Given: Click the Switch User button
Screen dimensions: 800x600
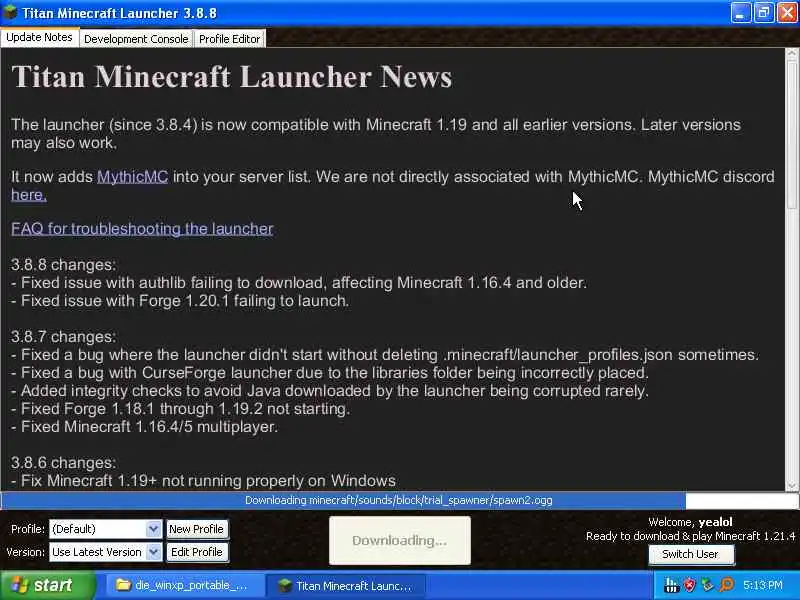Looking at the screenshot, I should pyautogui.click(x=690, y=554).
